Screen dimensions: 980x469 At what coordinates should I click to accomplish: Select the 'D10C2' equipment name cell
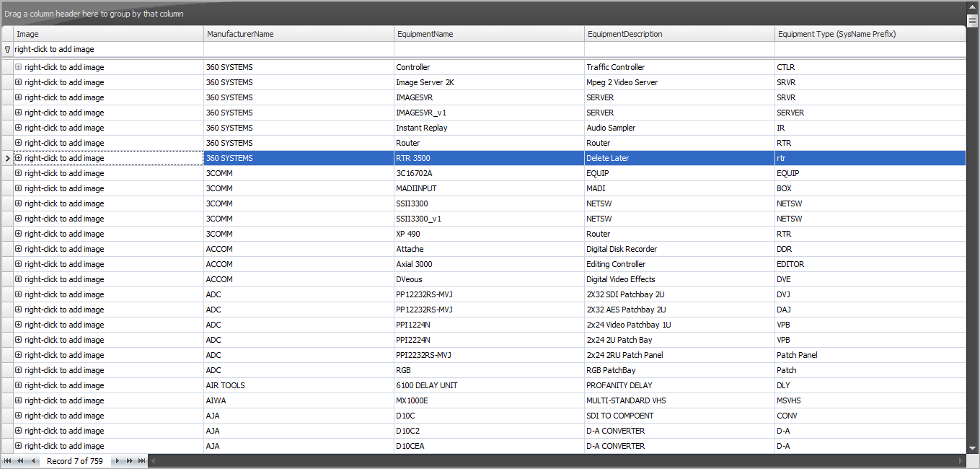pos(489,431)
